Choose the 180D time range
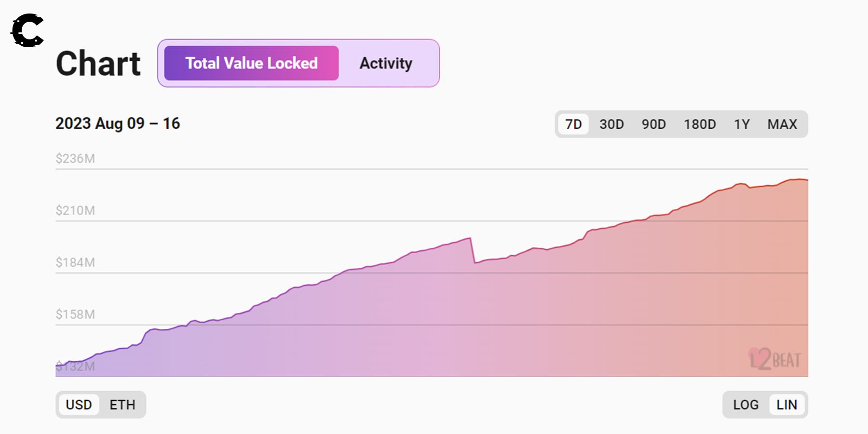868x434 pixels. tap(700, 124)
